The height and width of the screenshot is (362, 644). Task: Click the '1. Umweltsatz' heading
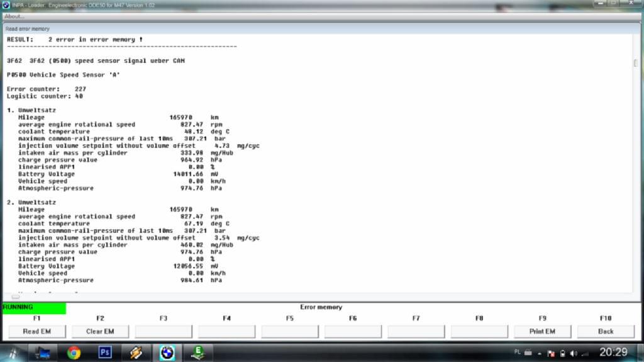[31, 110]
